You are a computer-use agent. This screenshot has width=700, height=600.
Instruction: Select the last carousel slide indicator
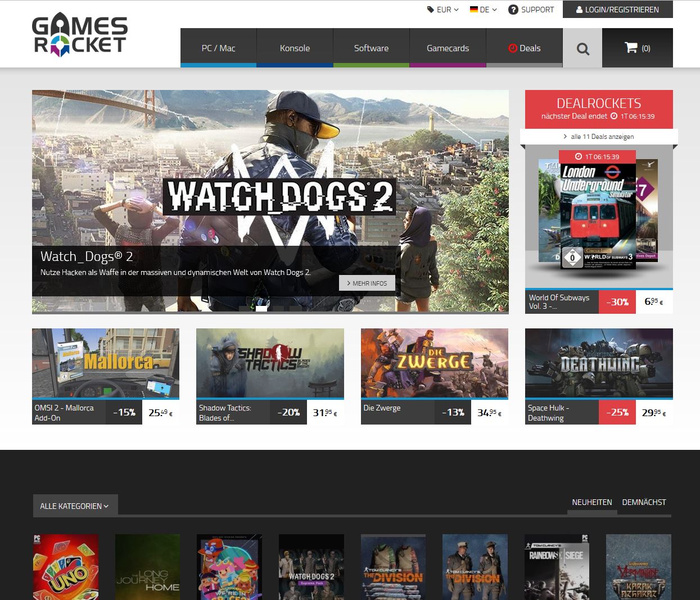tap(295, 308)
